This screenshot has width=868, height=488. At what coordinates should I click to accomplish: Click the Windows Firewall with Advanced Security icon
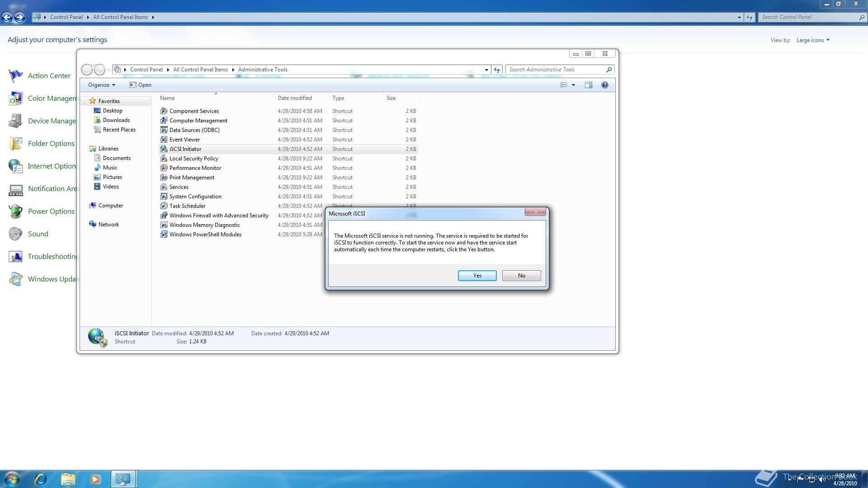click(x=164, y=216)
